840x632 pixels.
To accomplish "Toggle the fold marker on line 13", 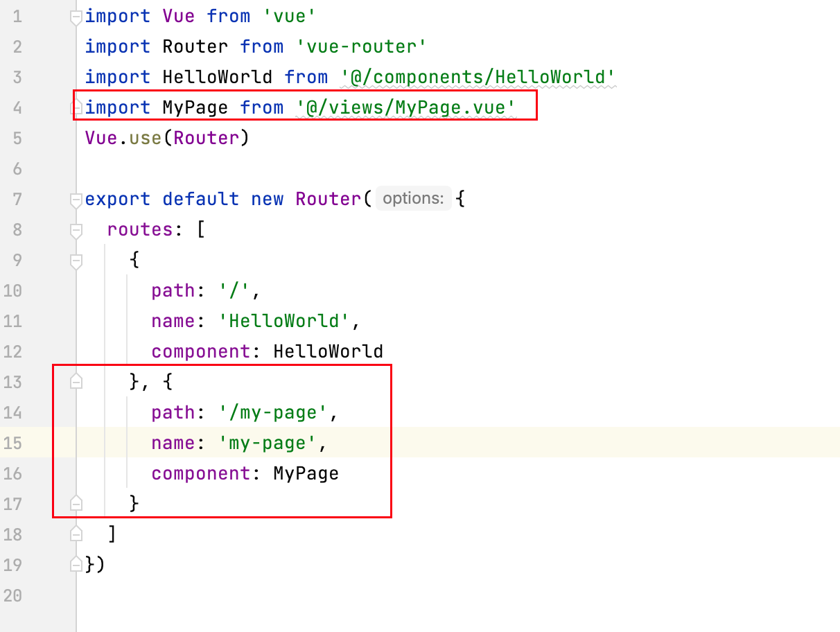I will coord(76,382).
